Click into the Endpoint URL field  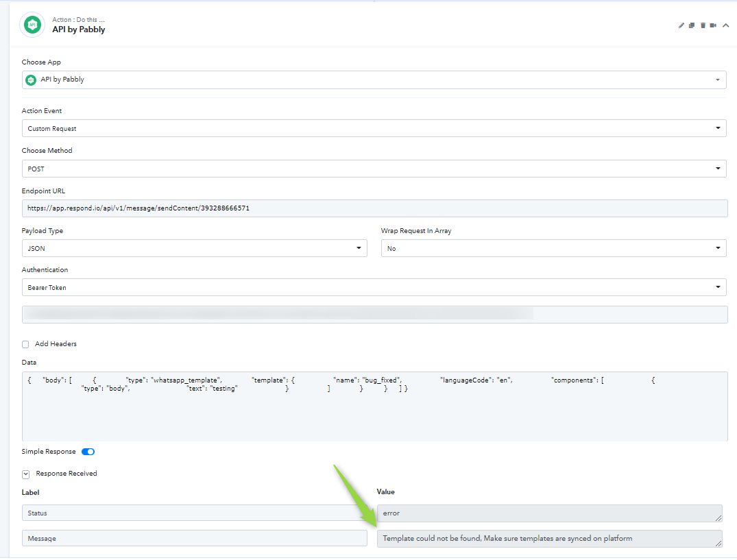pos(374,208)
